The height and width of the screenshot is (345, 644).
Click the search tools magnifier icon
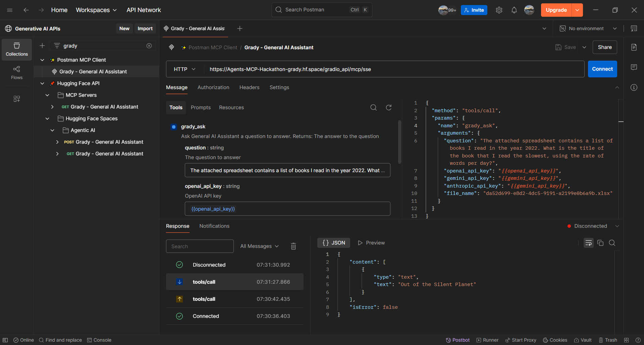pos(373,108)
